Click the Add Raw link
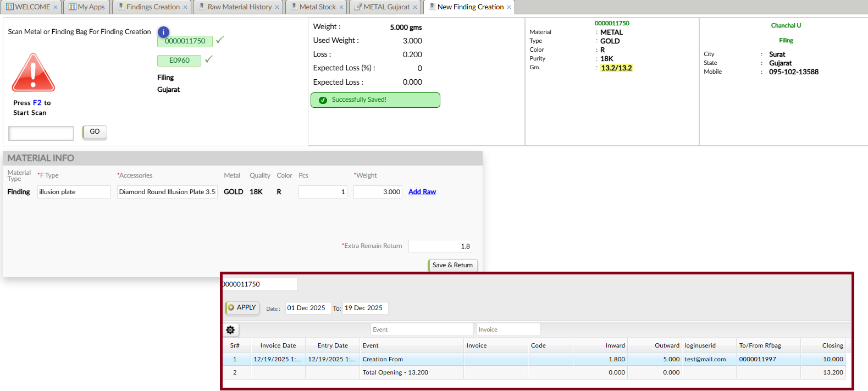This screenshot has height=391, width=868. 422,192
